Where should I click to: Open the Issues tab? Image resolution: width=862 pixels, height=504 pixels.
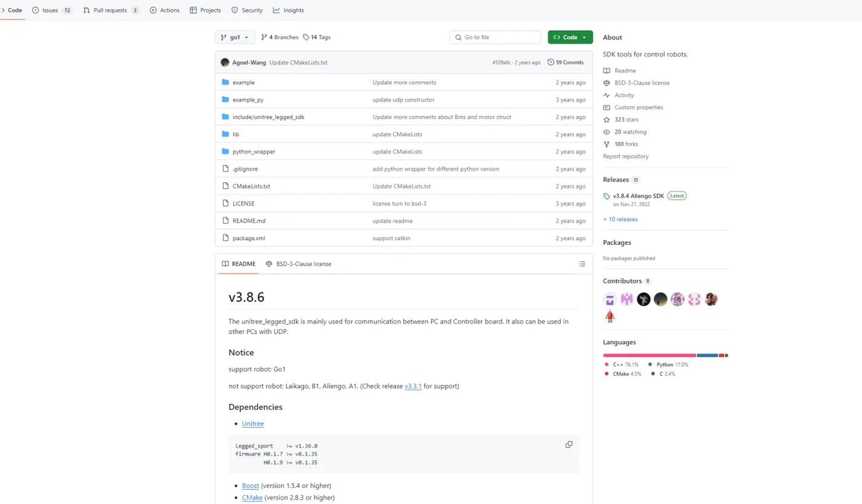pos(52,10)
